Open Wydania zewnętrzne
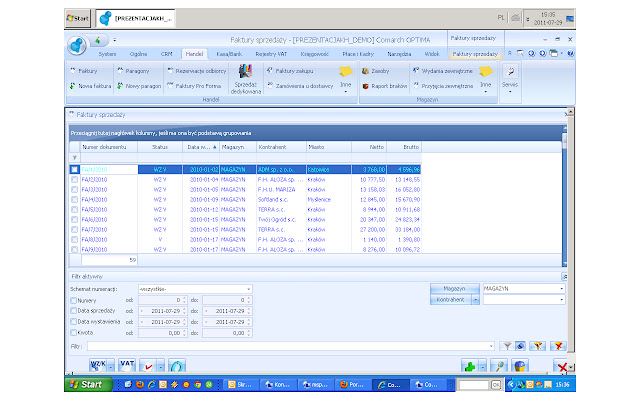Viewport: 640px width, 400px height. [x=442, y=71]
